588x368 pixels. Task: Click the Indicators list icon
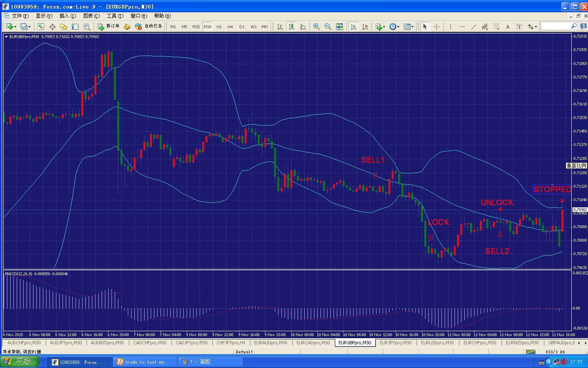click(x=379, y=27)
